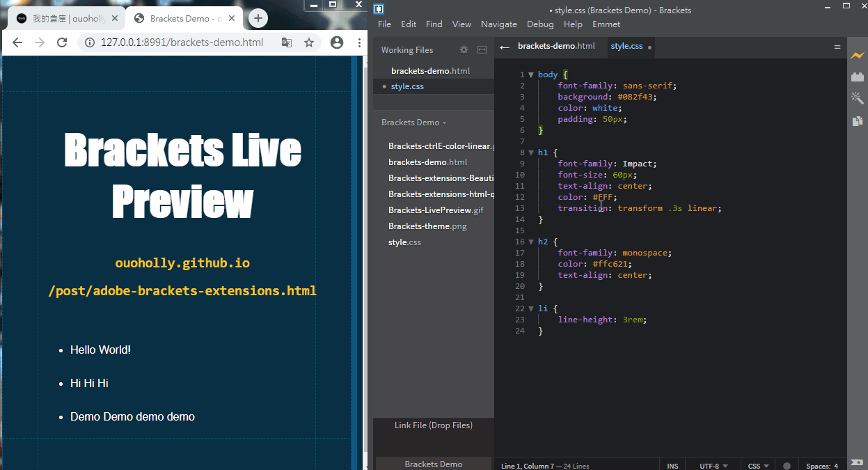Collapse the body rule fold arrow on line 1
This screenshot has height=470, width=868.
click(531, 74)
